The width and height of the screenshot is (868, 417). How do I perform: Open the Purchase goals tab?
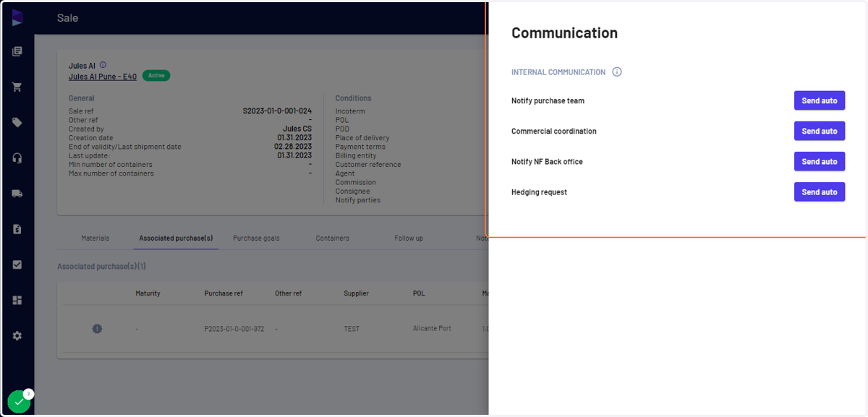tap(256, 238)
